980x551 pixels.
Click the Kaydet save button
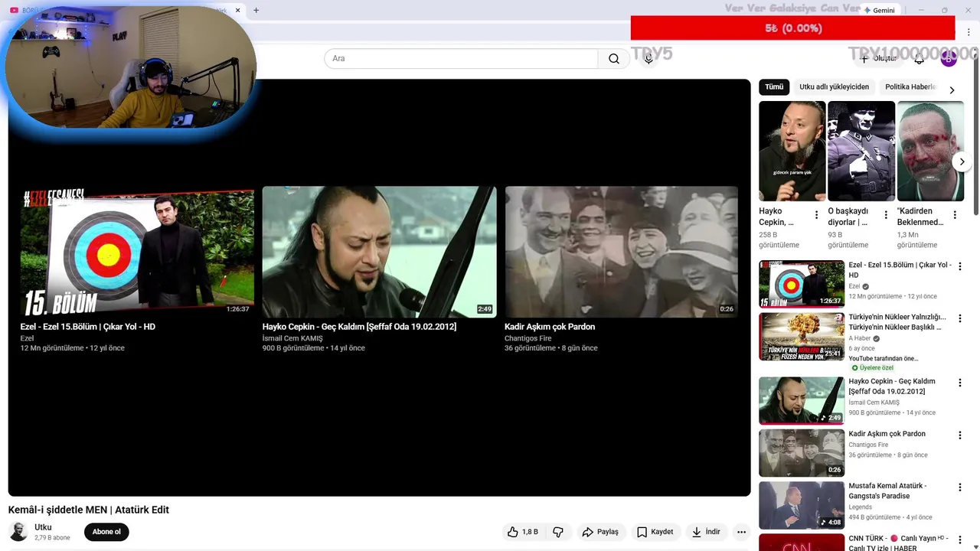click(655, 532)
